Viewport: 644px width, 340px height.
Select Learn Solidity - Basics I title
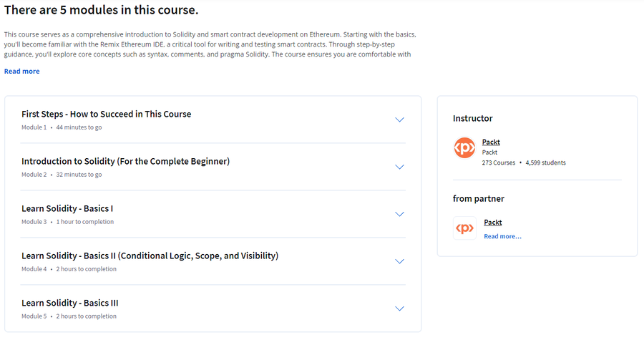point(67,208)
